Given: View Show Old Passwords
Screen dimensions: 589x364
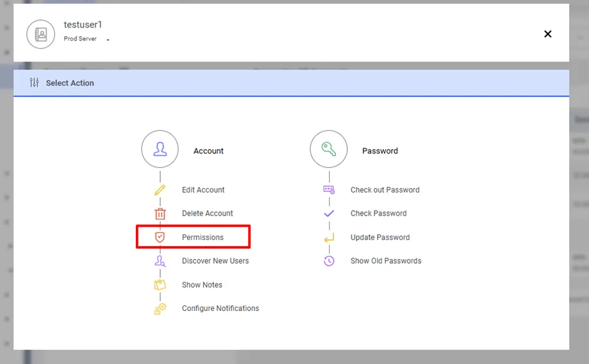Looking at the screenshot, I should [386, 261].
